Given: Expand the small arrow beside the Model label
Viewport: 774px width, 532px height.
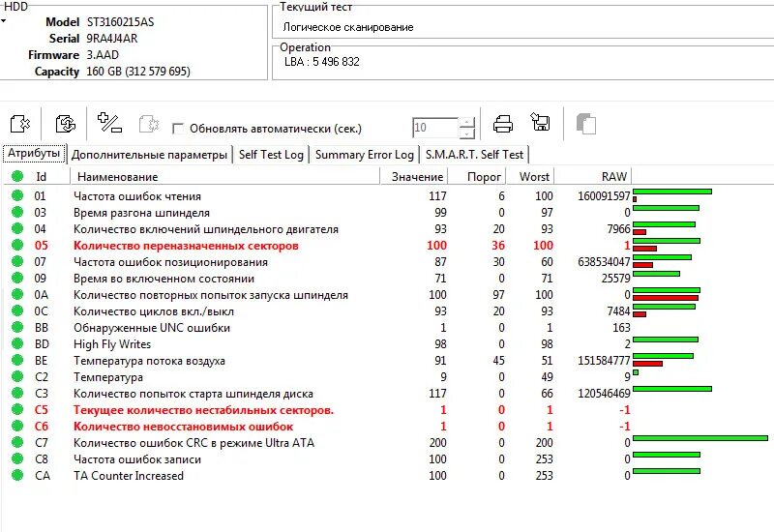Looking at the screenshot, I should click(x=4, y=21).
